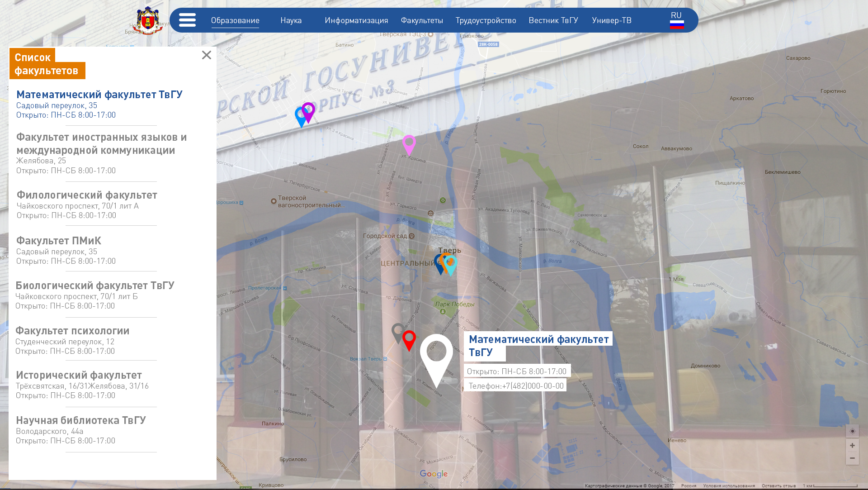Image resolution: width=868 pixels, height=490 pixels.
Task: Open the Вестник ТвГУ menu item
Action: pos(553,20)
